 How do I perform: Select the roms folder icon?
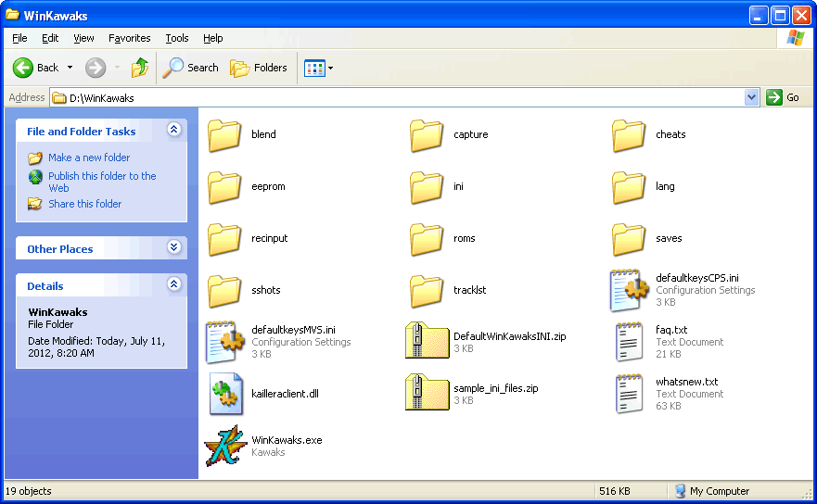(x=427, y=238)
